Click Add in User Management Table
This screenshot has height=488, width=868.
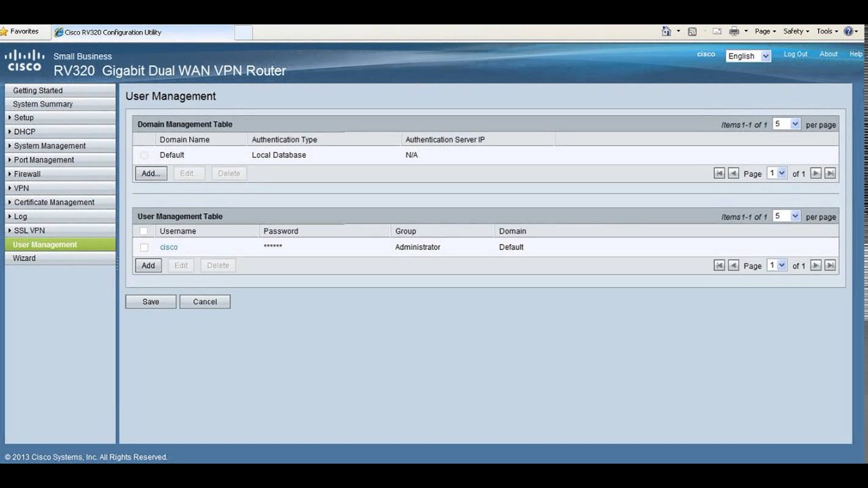pyautogui.click(x=148, y=266)
